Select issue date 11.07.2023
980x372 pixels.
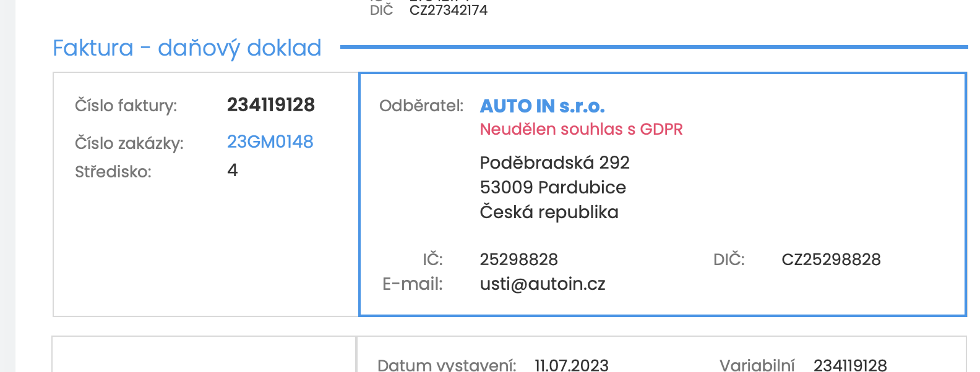[x=571, y=365]
